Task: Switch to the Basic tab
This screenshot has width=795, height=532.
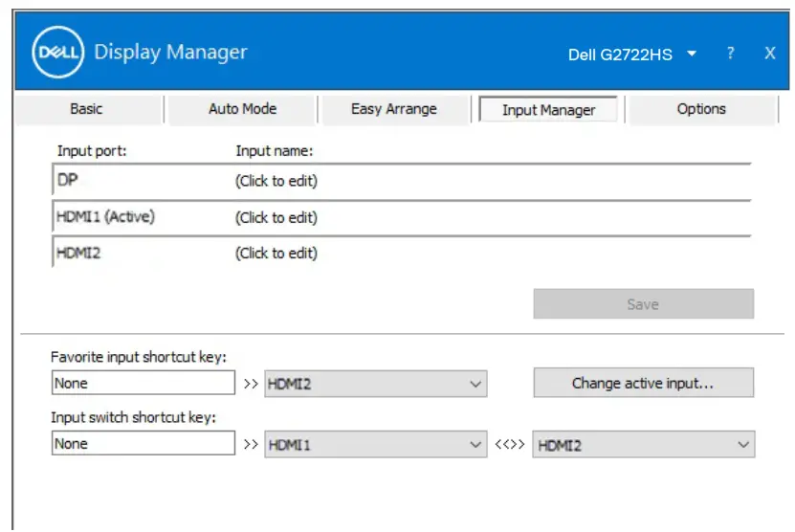Action: click(87, 109)
